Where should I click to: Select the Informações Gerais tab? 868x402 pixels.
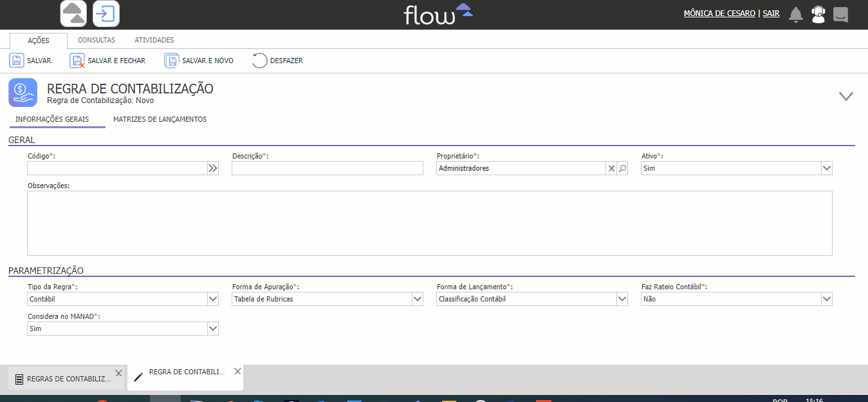52,120
